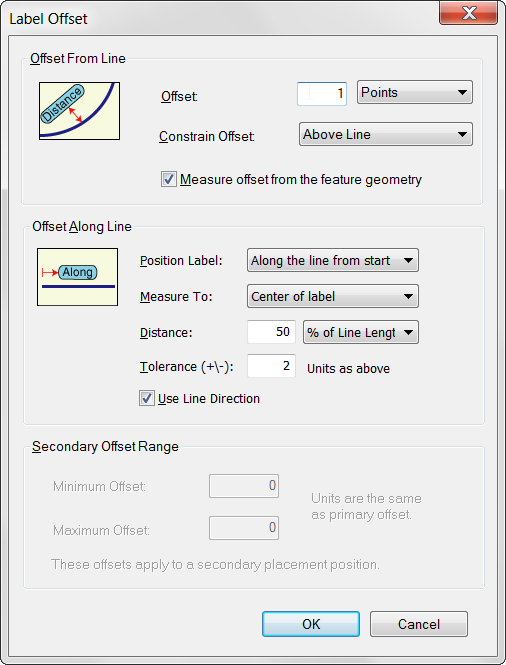Uncheck Use Line Direction checkbox

147,398
